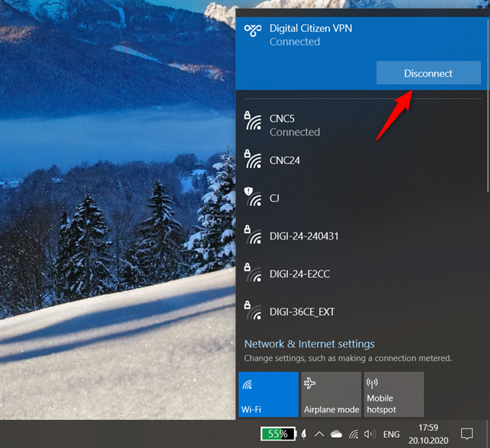Image resolution: width=490 pixels, height=448 pixels.
Task: Click the CJ open network shield icon
Action: coord(253,197)
